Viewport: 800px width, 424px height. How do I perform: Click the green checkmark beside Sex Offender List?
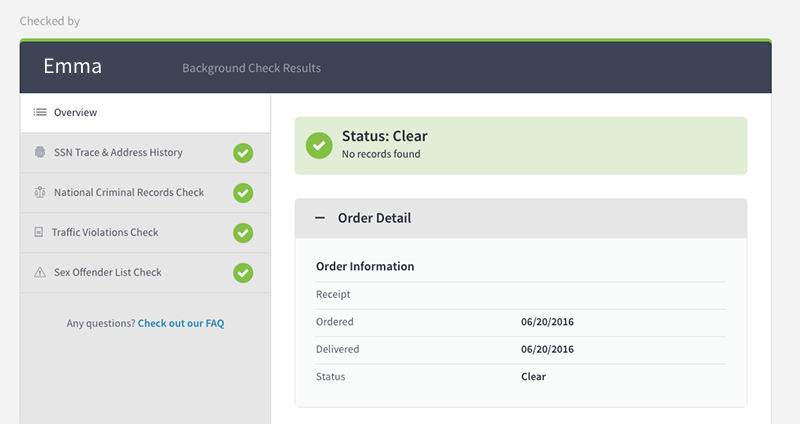tap(243, 273)
